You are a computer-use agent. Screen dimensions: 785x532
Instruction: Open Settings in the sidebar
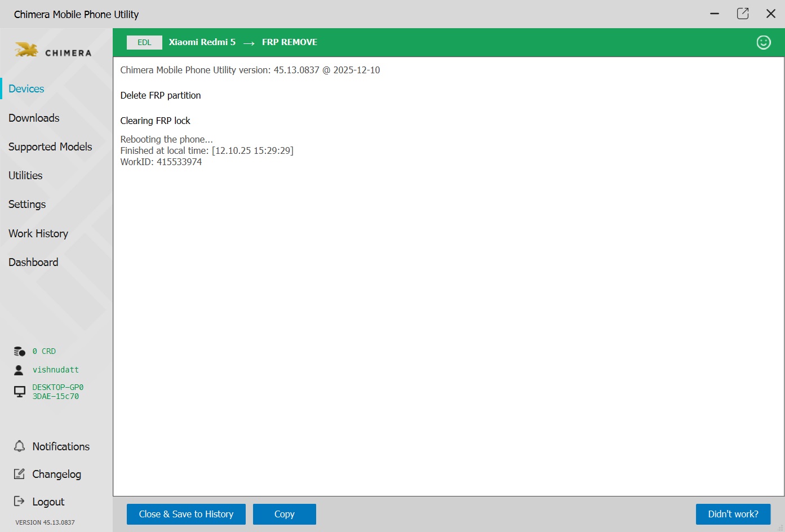pos(27,205)
